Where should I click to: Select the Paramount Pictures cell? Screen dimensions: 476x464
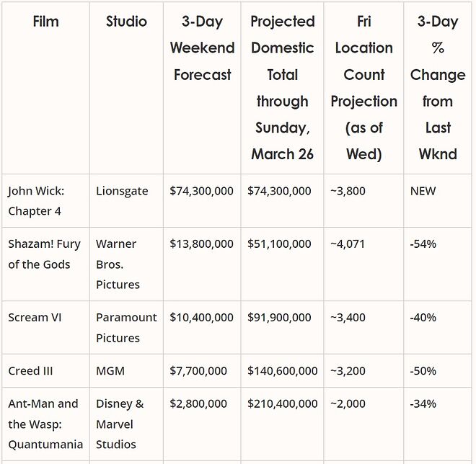[x=126, y=328]
